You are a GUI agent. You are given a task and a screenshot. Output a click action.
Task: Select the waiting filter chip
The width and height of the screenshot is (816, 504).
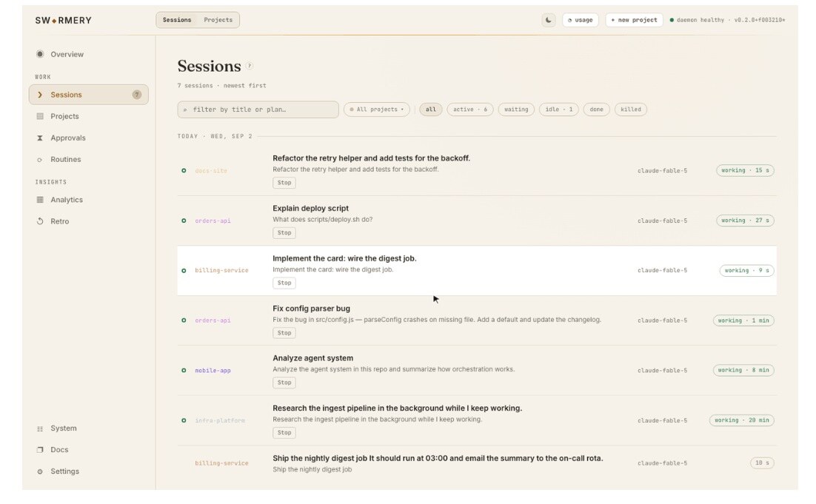click(x=515, y=110)
